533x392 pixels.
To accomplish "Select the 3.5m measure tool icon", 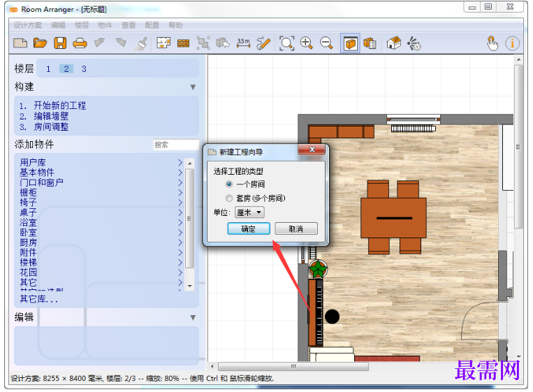I will pyautogui.click(x=243, y=43).
